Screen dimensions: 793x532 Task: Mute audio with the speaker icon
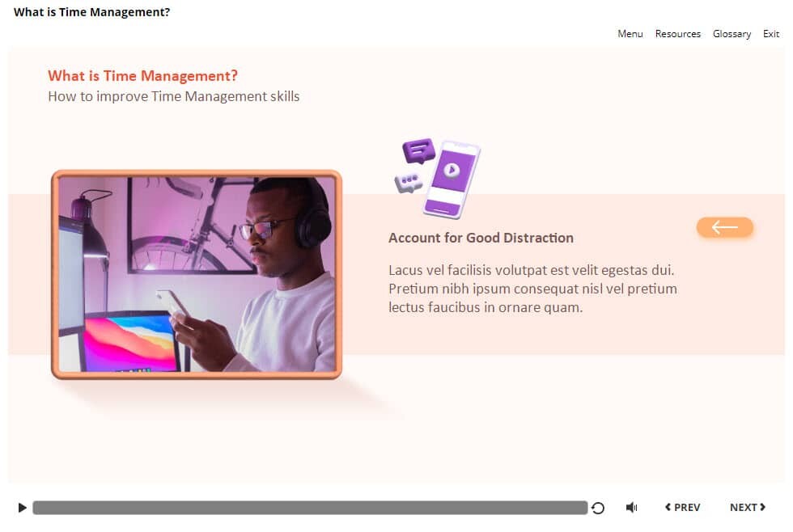click(631, 508)
